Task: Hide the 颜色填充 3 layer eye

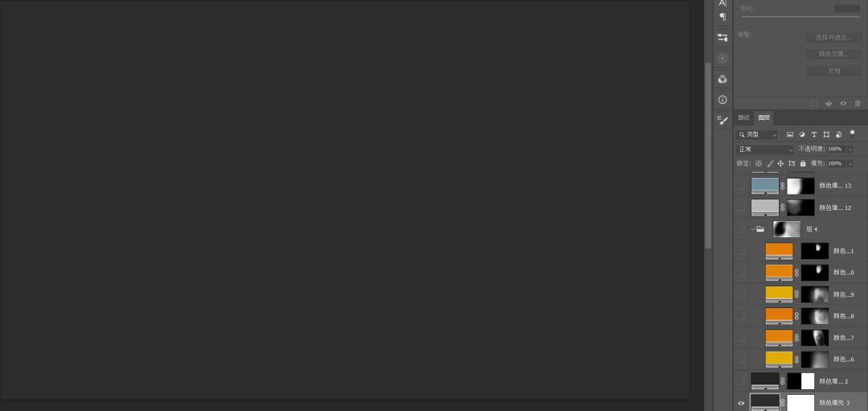Action: click(741, 403)
